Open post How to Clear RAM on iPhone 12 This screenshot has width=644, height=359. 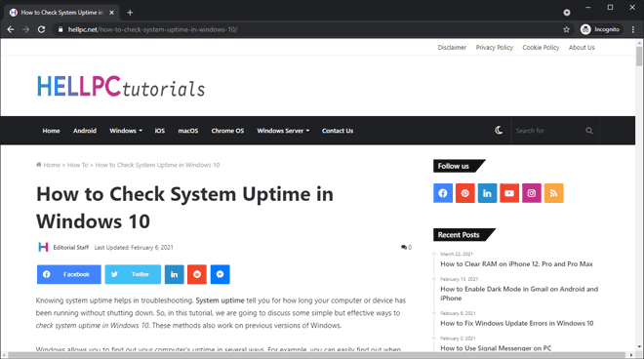coord(516,264)
